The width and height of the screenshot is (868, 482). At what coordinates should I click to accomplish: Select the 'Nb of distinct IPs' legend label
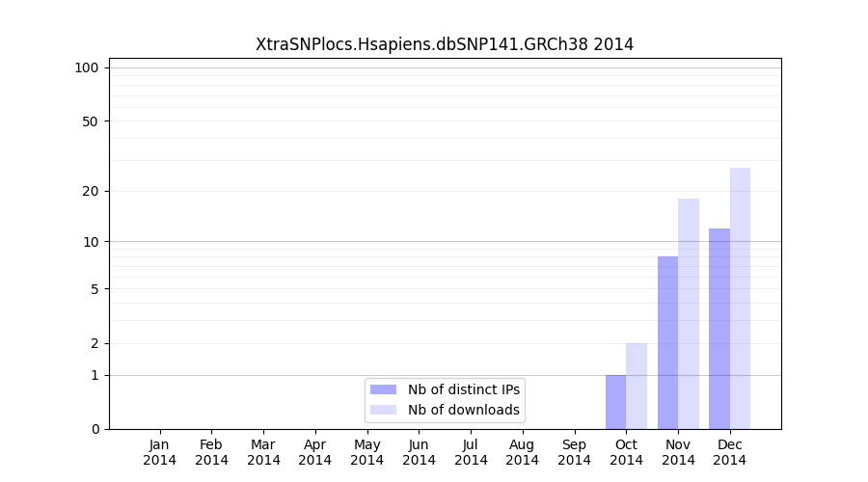pyautogui.click(x=464, y=389)
